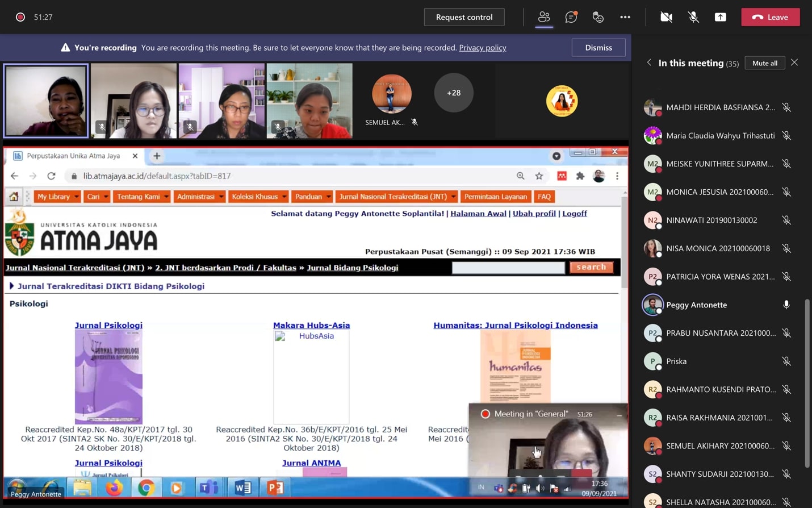
Task: Toggle MONICA JESUSIA mic icon
Action: (x=786, y=192)
